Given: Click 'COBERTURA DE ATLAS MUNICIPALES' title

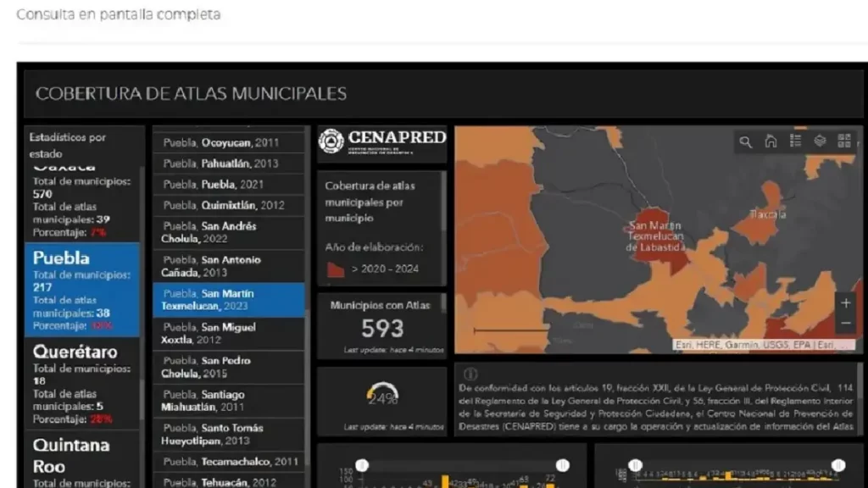Looking at the screenshot, I should [191, 93].
